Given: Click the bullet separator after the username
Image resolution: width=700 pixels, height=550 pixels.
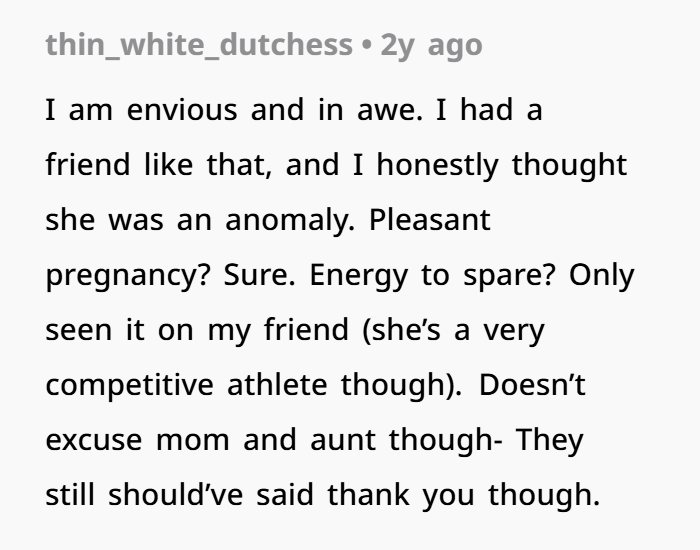Looking at the screenshot, I should 367,46.
